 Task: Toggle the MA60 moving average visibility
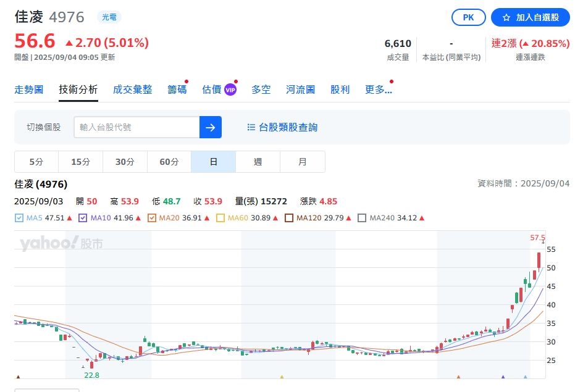click(x=219, y=217)
